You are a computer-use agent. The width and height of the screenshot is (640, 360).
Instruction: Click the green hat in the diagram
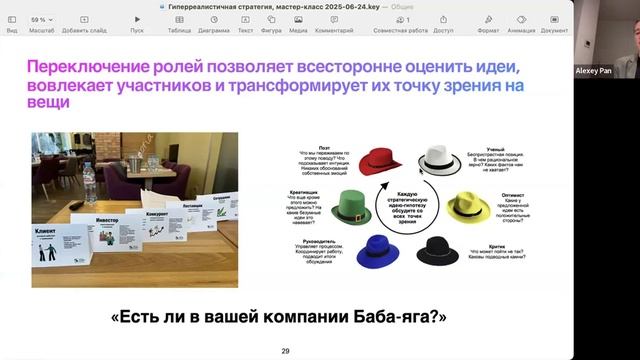coord(351,207)
